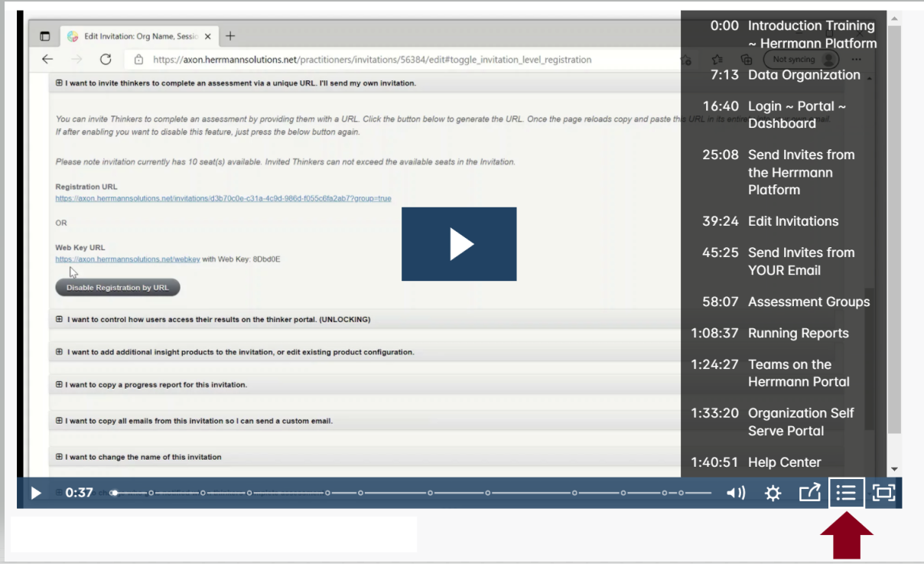Expand the change invitation name section

[143, 457]
